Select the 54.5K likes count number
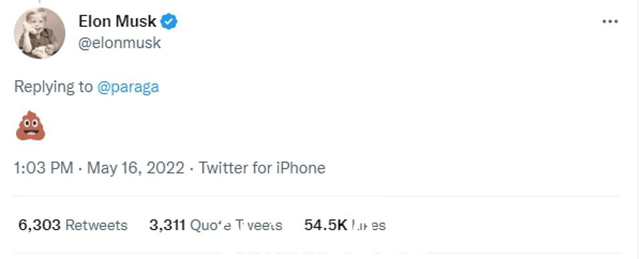 click(x=326, y=225)
